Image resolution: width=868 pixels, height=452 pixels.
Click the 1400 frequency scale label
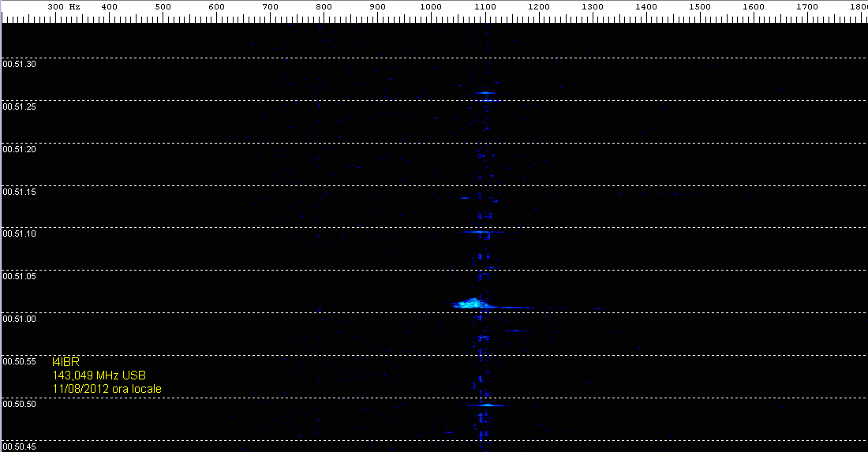tap(646, 6)
